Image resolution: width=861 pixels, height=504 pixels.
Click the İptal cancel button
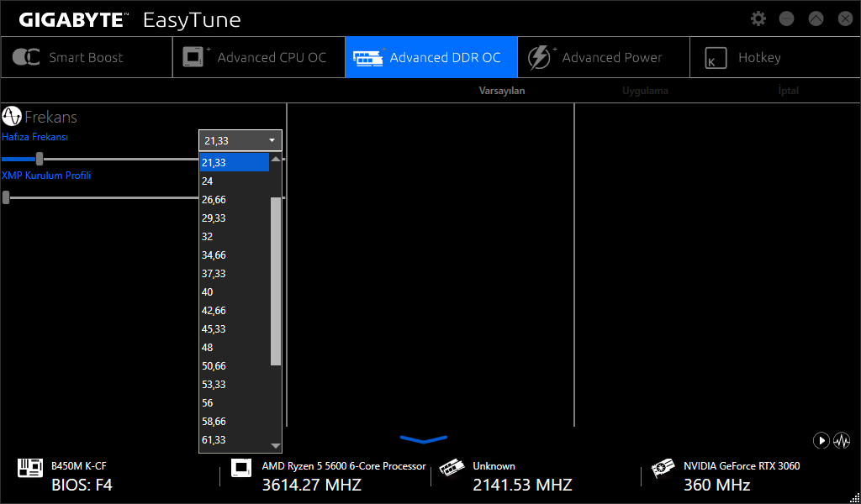click(789, 91)
